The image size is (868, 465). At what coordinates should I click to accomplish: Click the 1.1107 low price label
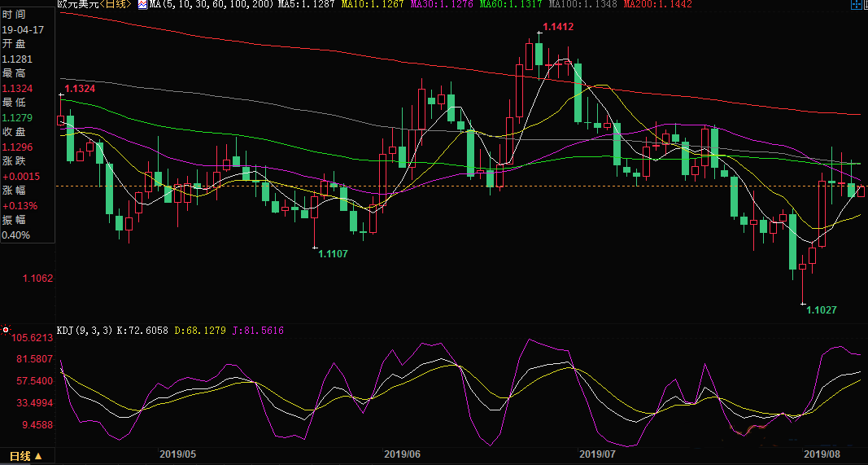click(x=332, y=254)
